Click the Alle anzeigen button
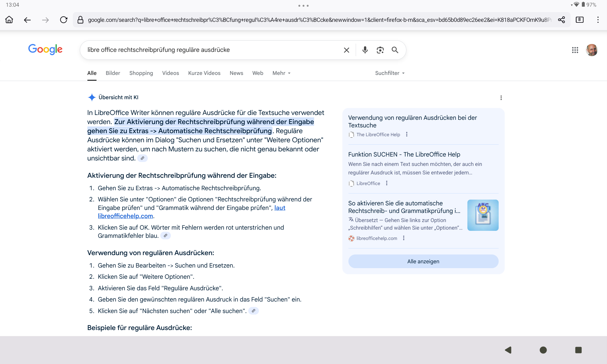The height and width of the screenshot is (364, 607). pos(423,261)
